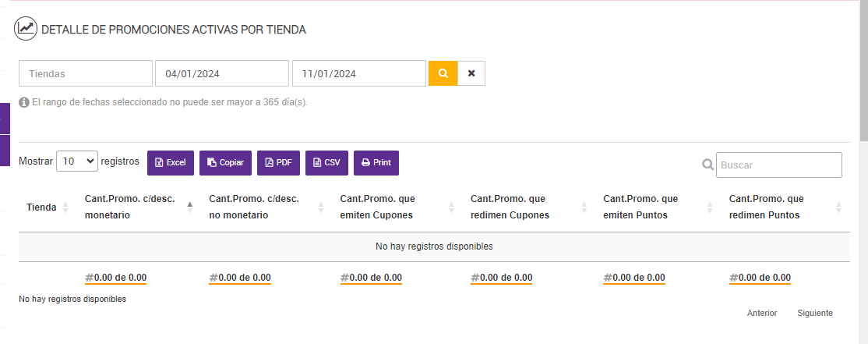Click the Buscar search box
This screenshot has height=344, width=868.
pyautogui.click(x=779, y=165)
